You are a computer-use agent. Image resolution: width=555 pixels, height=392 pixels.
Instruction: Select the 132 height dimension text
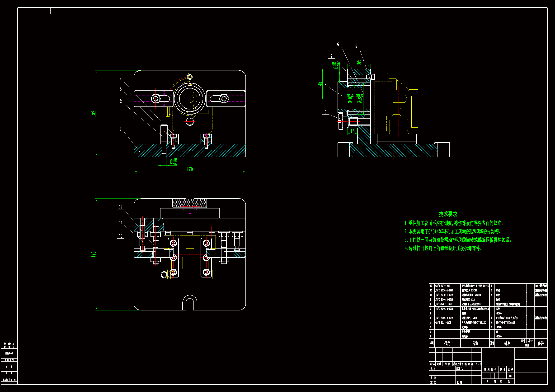[x=94, y=114]
